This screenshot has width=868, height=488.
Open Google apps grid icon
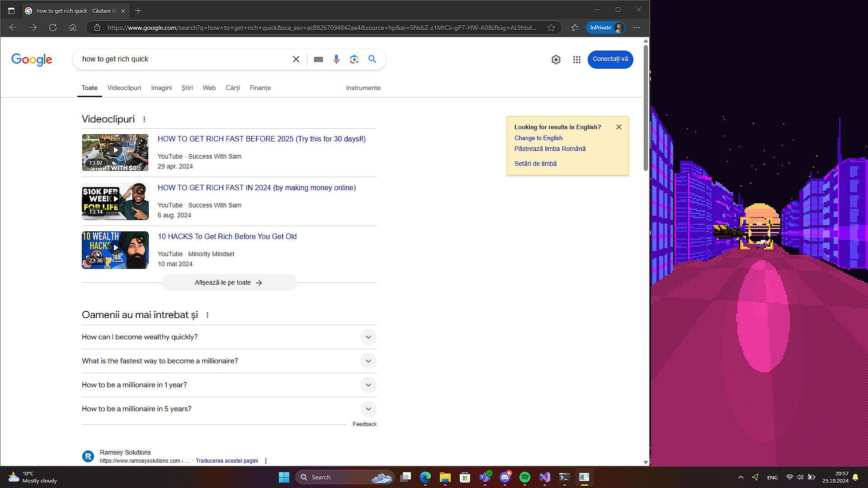pos(576,60)
